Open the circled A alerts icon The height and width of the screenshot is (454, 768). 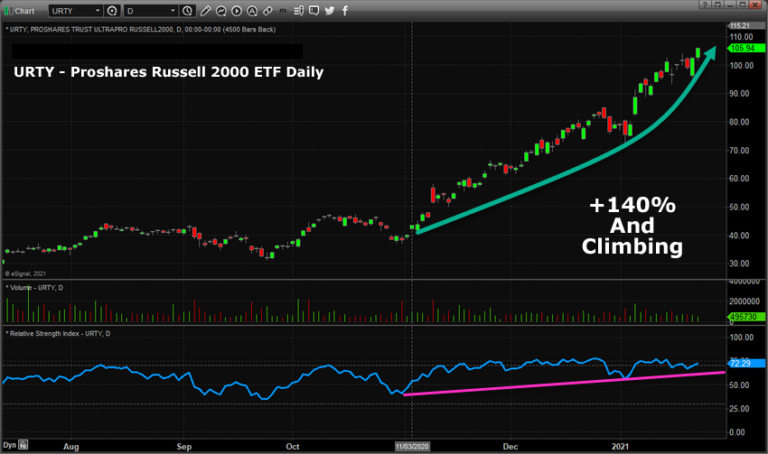252,11
